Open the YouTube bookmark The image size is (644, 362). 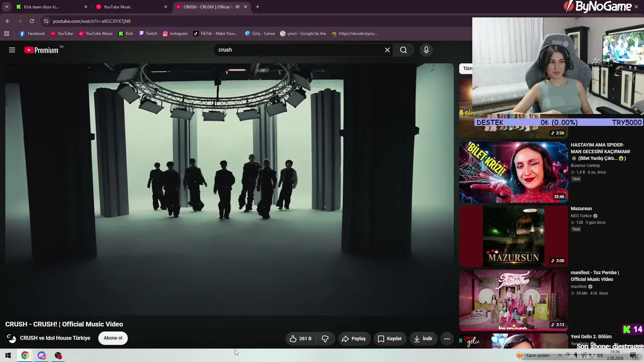click(x=62, y=34)
